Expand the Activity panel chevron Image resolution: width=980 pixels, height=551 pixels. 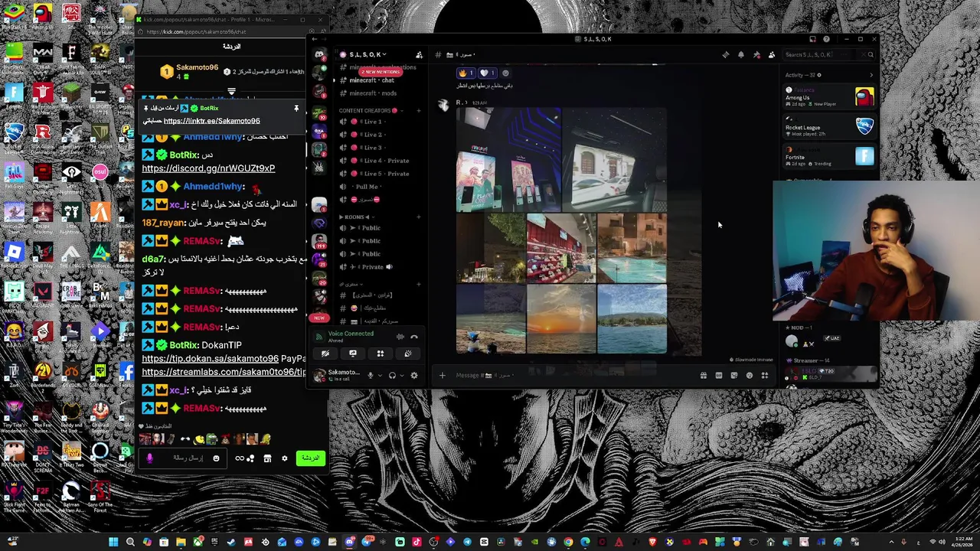point(871,75)
